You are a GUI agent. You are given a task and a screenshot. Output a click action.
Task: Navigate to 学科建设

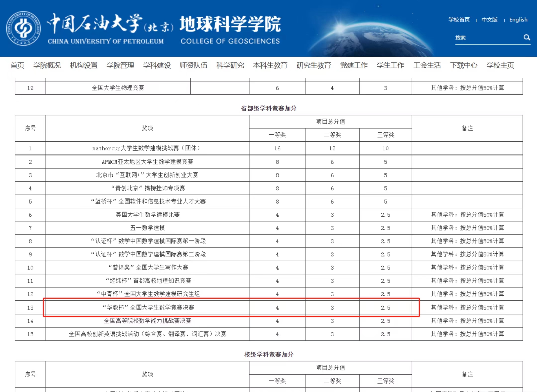157,65
